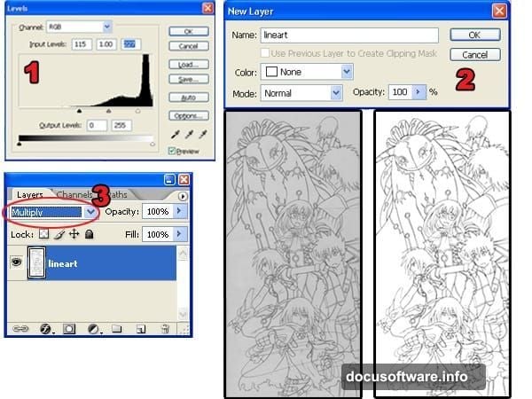Screen dimensions: 532x399
Task: Create a new layer group folder
Action: 117,328
